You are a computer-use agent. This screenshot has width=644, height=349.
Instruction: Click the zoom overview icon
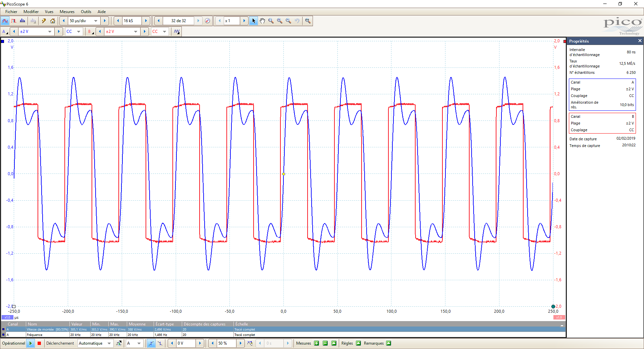point(308,21)
